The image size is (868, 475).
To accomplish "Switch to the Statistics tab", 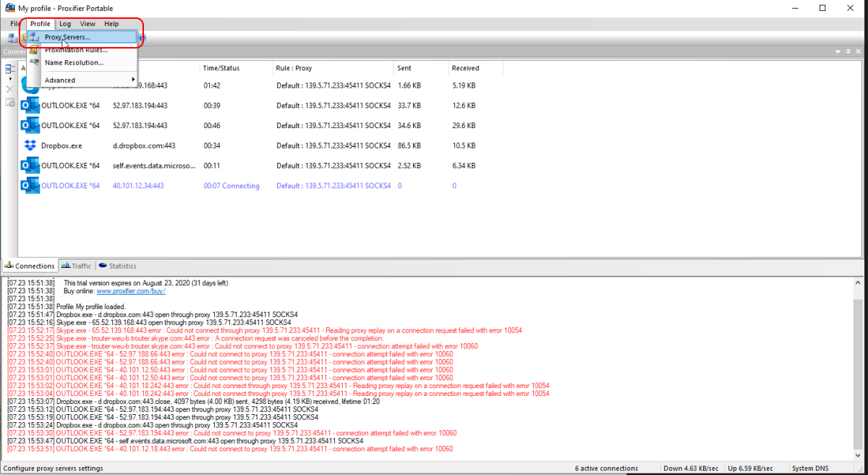I will pos(118,266).
